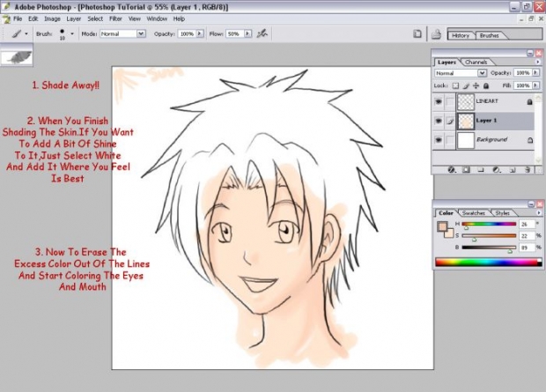Open Layers palette flyout menu
Image resolution: width=546 pixels, height=392 pixels.
(x=538, y=62)
